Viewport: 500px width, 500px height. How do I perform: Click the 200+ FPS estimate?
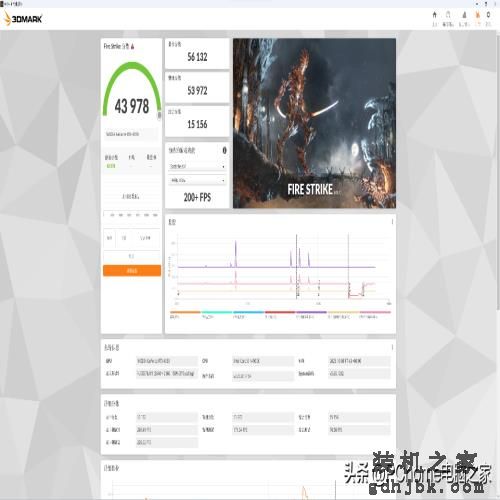[197, 197]
